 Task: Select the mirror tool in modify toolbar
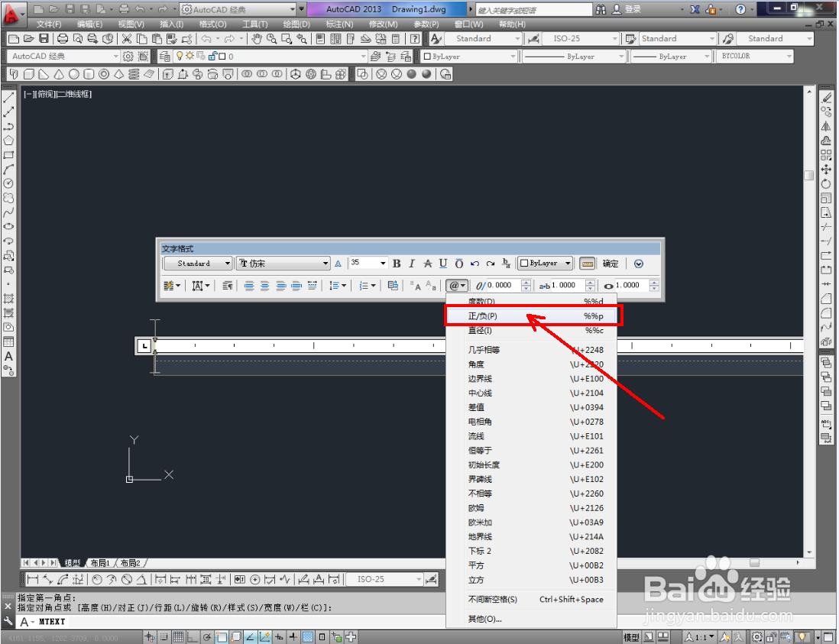[x=826, y=126]
